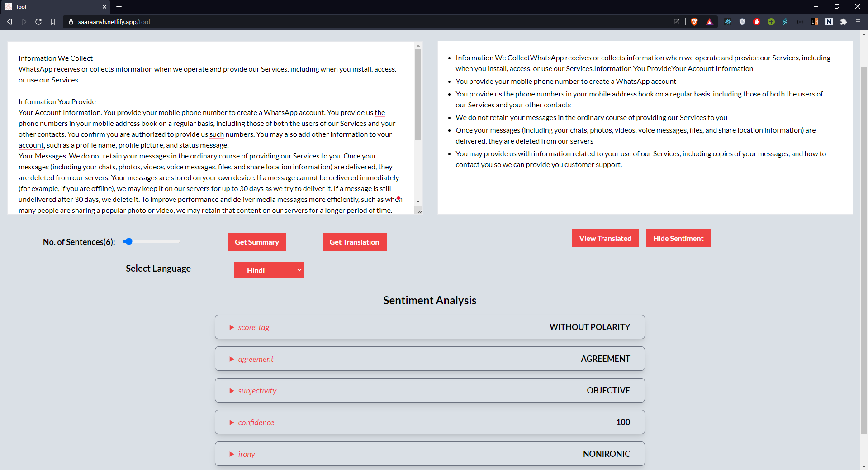Expand the irony sentiment row

click(430, 454)
